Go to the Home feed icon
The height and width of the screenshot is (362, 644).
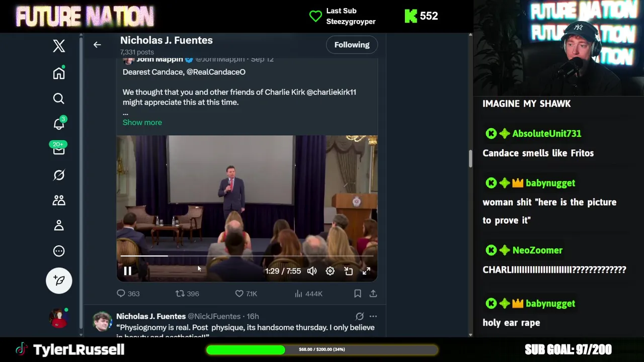[x=59, y=73]
